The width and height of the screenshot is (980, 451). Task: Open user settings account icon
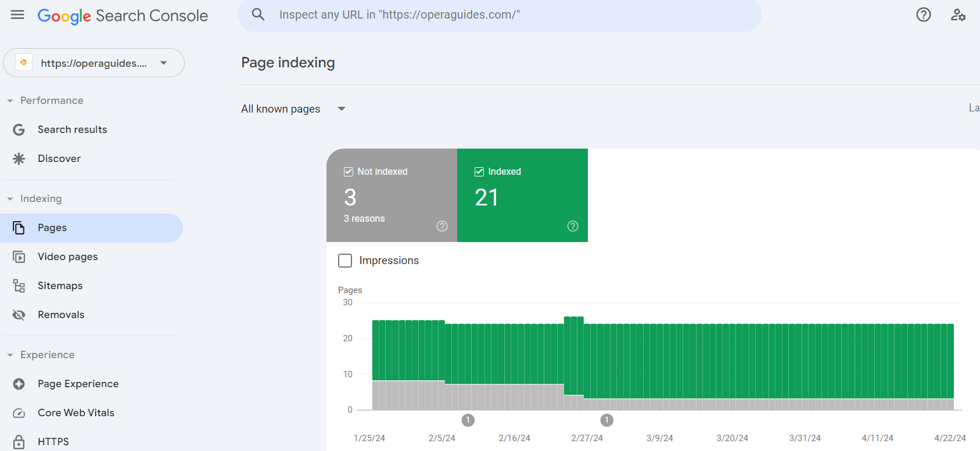958,15
